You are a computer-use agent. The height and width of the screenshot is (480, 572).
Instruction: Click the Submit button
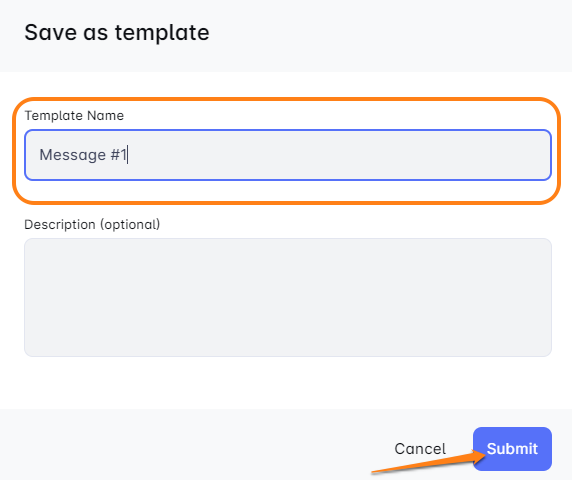click(512, 449)
